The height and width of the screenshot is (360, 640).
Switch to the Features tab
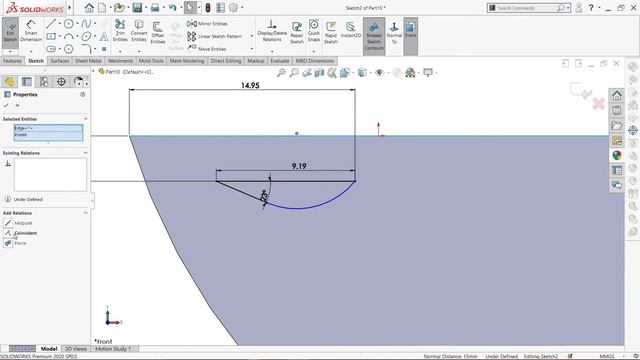(12, 61)
